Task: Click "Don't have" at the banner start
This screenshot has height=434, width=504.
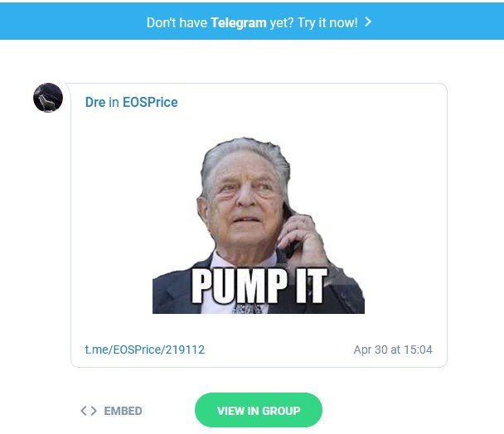Action: [177, 22]
